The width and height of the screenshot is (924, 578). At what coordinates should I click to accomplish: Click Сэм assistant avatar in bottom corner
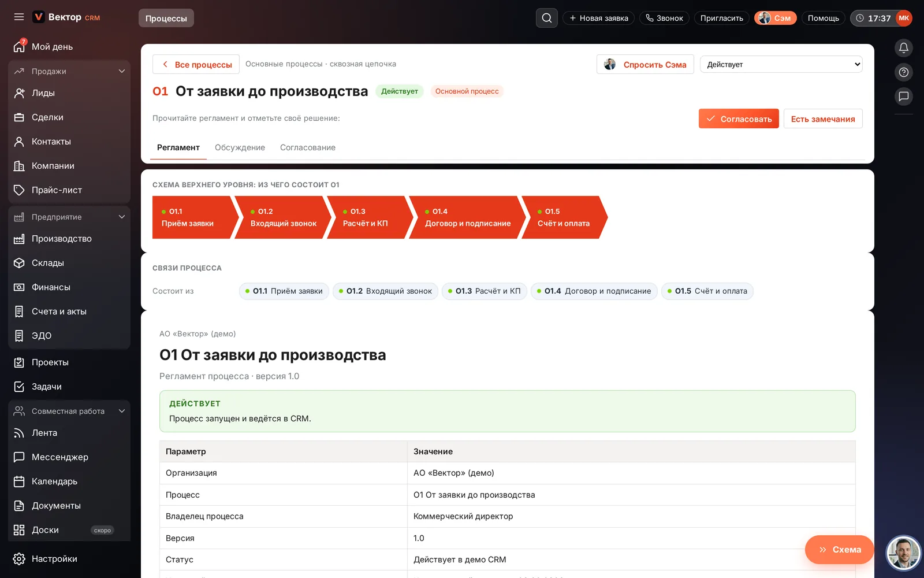tap(903, 553)
